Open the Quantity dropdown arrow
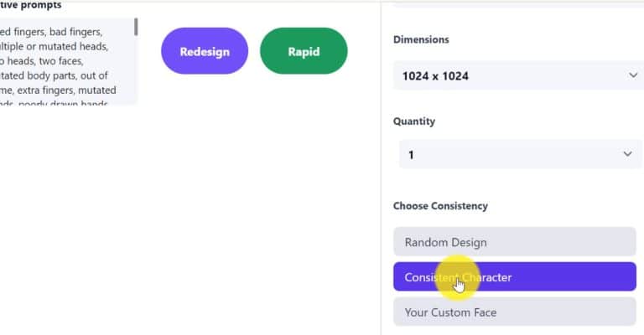Viewport: 644px width, 335px height. pos(627,154)
